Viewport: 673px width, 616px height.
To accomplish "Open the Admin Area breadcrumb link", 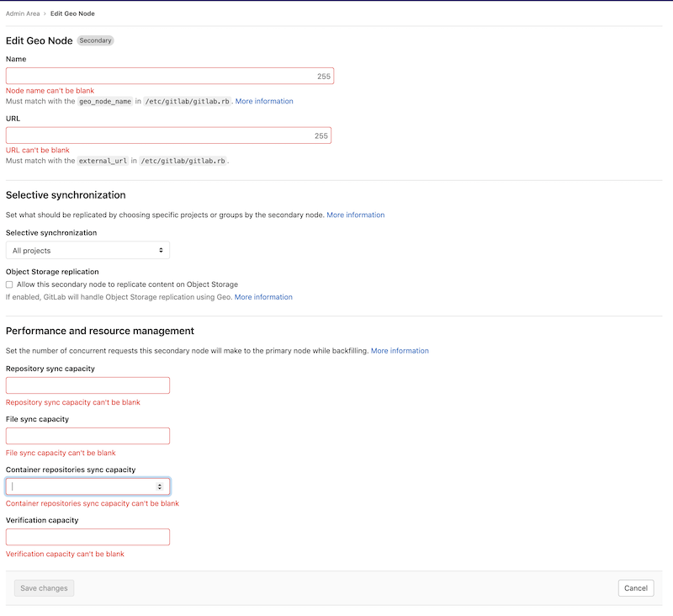I will (21, 13).
